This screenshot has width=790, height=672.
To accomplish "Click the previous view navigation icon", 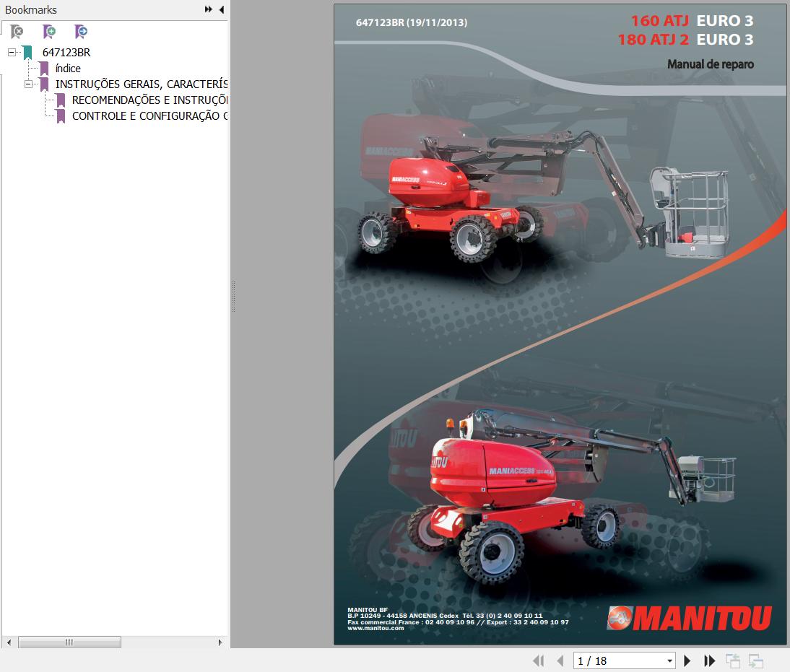I will coord(732,661).
